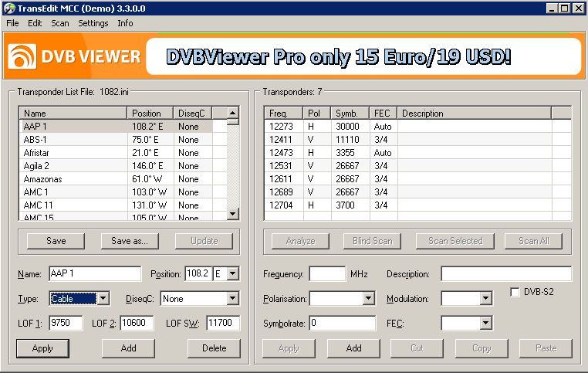
Task: Open the File menu
Action: click(12, 23)
